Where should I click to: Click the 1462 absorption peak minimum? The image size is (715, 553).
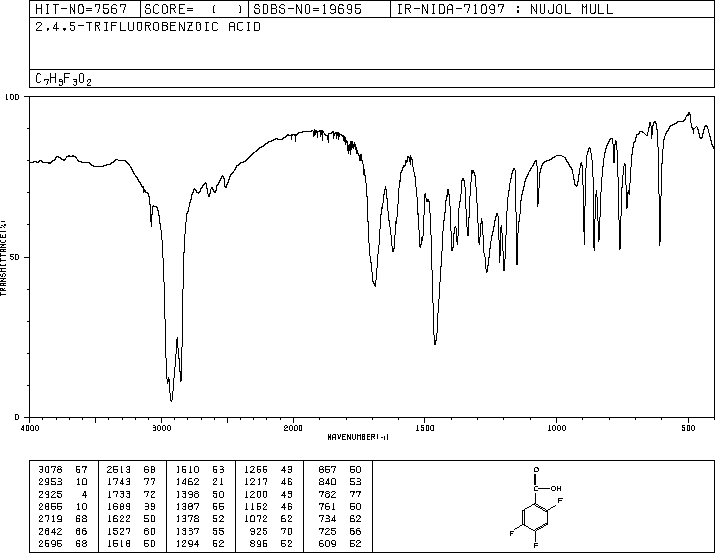click(x=435, y=343)
